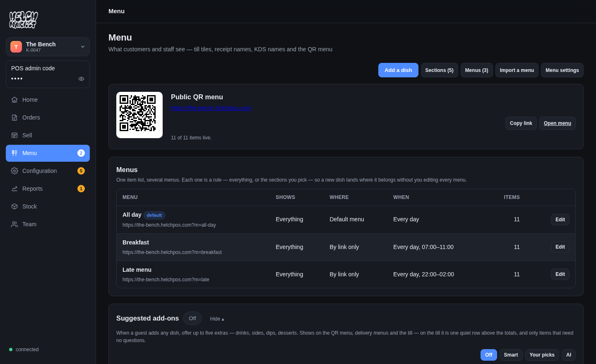This screenshot has width=596, height=364.
Task: Click the public menu QR code
Action: tap(139, 115)
